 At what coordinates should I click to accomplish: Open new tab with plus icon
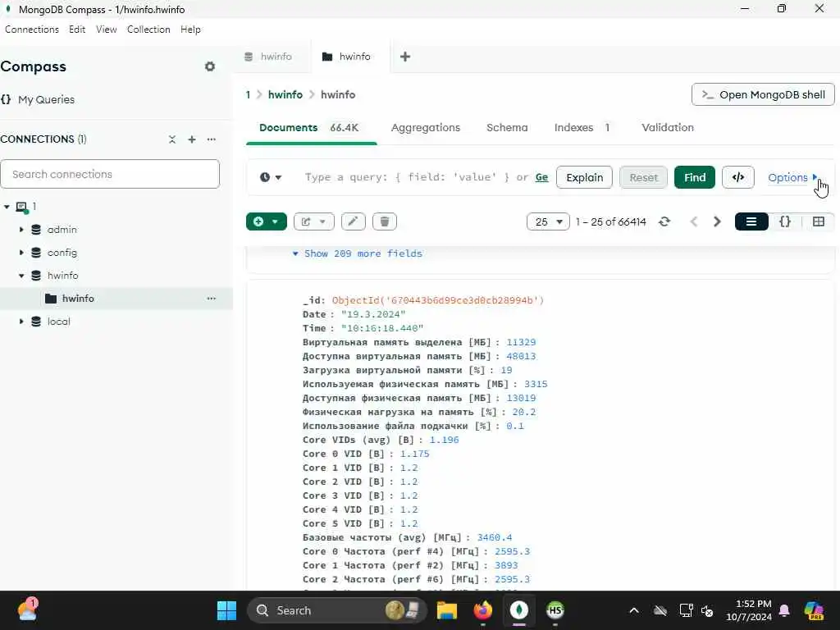pyautogui.click(x=405, y=57)
